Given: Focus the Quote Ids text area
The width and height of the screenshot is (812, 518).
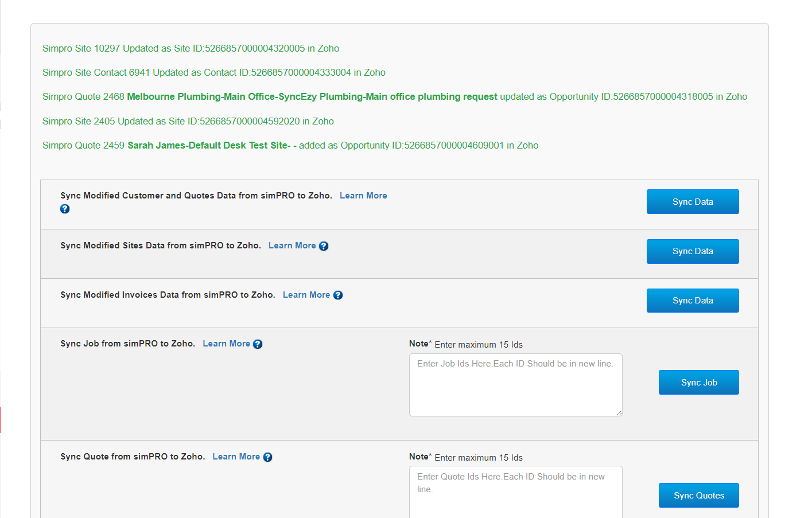Looking at the screenshot, I should 516,492.
